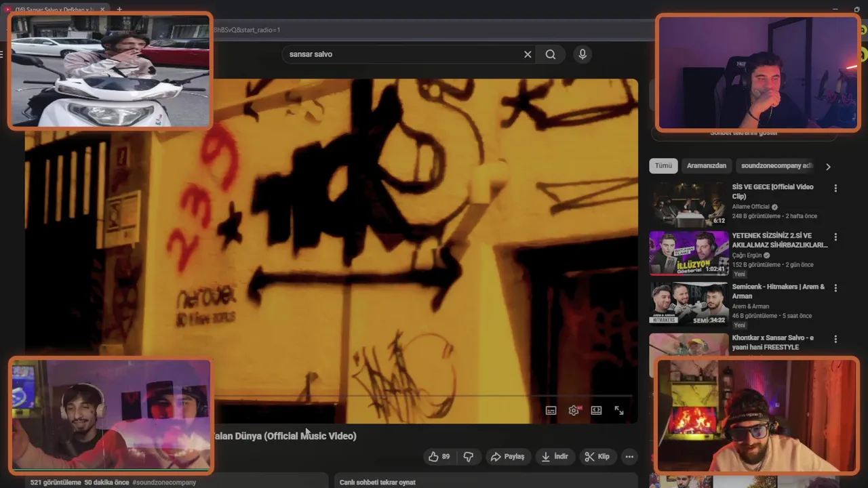The width and height of the screenshot is (868, 488).
Task: Seek using the video progress bar
Action: [424, 397]
